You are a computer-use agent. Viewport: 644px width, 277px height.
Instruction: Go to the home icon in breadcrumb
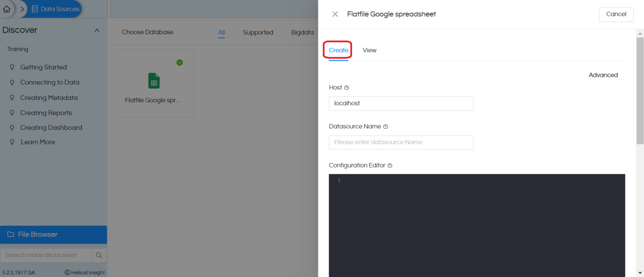6,9
